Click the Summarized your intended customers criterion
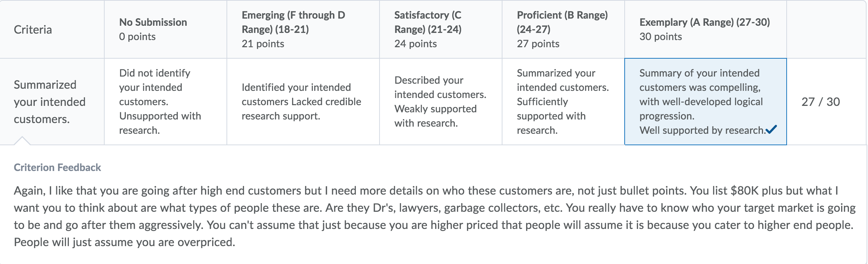Screen dimensions: 868x264 click(x=49, y=102)
